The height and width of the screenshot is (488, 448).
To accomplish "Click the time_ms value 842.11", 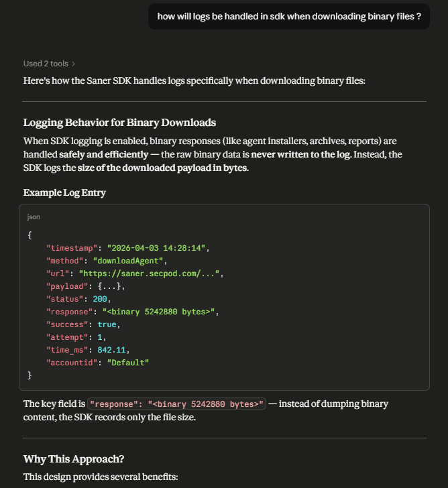I will pos(111,350).
